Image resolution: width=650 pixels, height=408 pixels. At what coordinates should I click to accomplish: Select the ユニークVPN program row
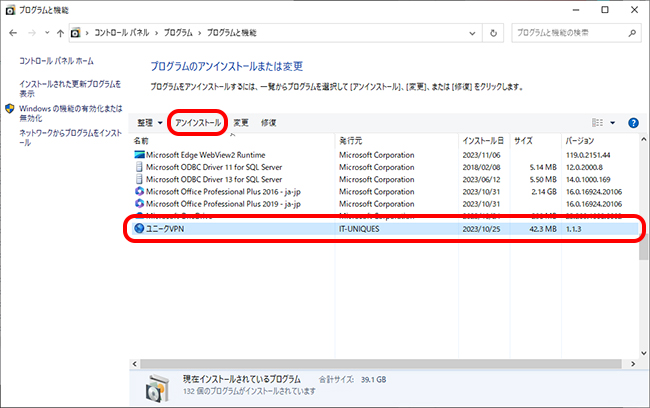[x=386, y=229]
